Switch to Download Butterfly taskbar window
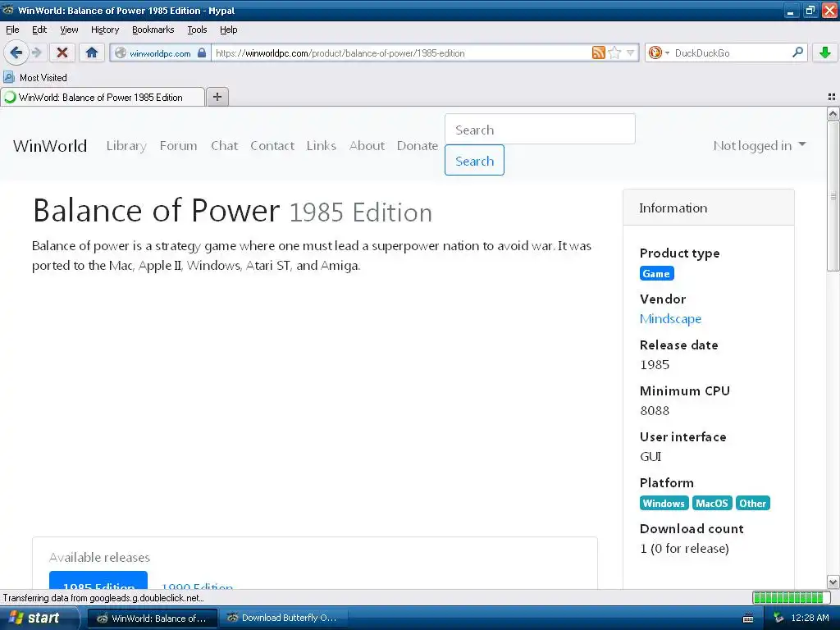The width and height of the screenshot is (840, 630). point(283,618)
